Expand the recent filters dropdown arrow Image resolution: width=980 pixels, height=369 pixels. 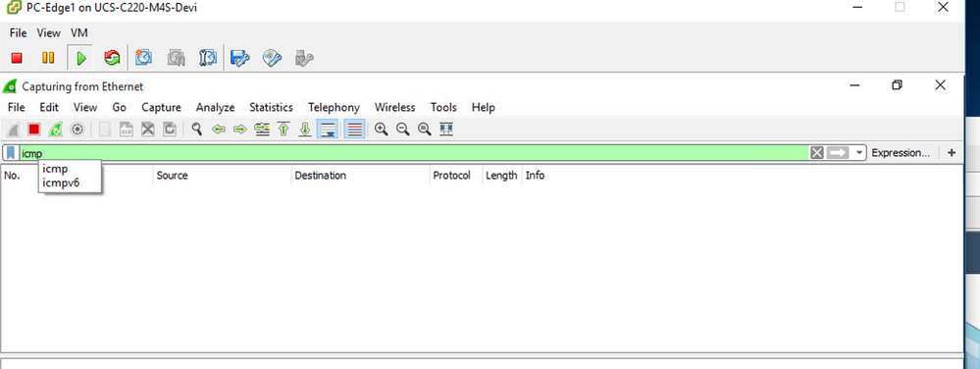point(860,152)
